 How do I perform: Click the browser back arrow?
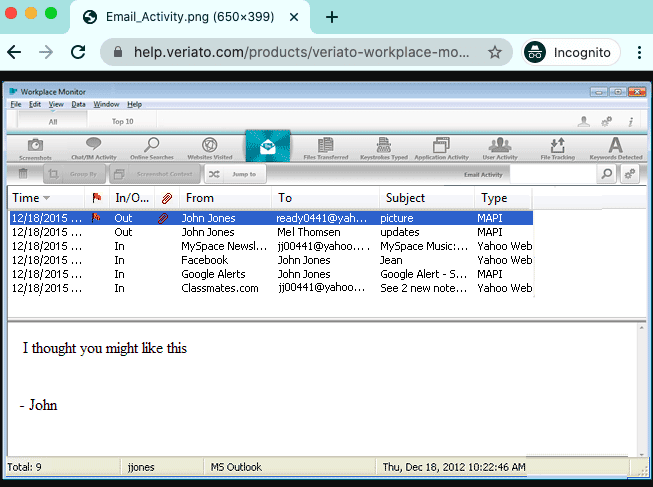14,52
